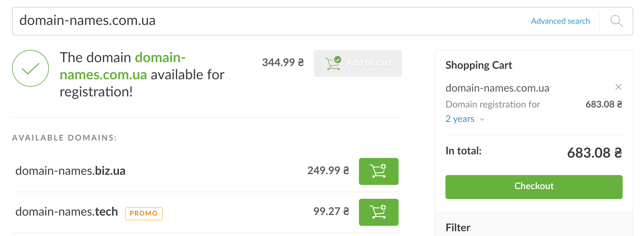Add domain-names.tech to the cart
This screenshot has width=644, height=236.
(378, 212)
